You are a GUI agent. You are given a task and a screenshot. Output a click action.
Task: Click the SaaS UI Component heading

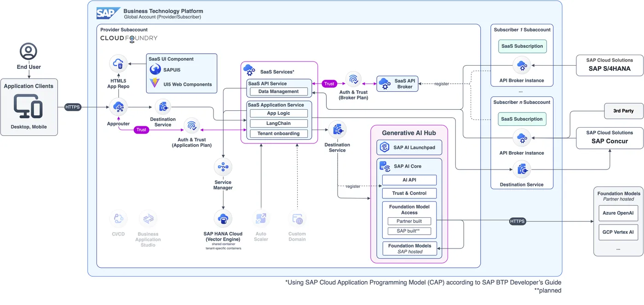171,59
